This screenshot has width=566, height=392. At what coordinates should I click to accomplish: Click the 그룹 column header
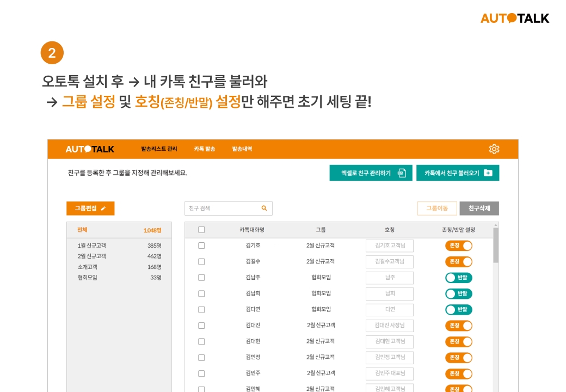click(321, 230)
